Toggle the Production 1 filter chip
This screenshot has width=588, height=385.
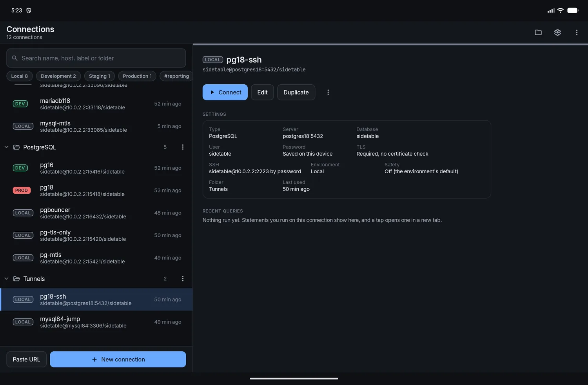click(137, 76)
